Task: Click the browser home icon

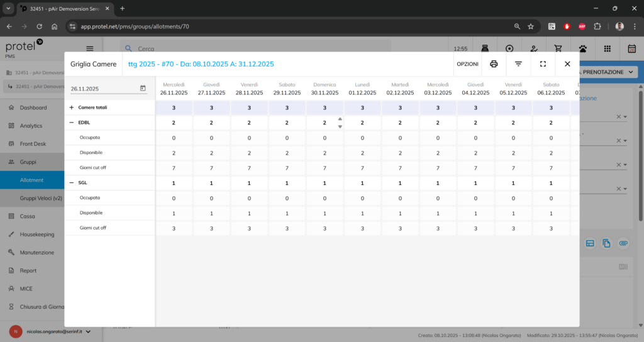Action: pos(55,26)
